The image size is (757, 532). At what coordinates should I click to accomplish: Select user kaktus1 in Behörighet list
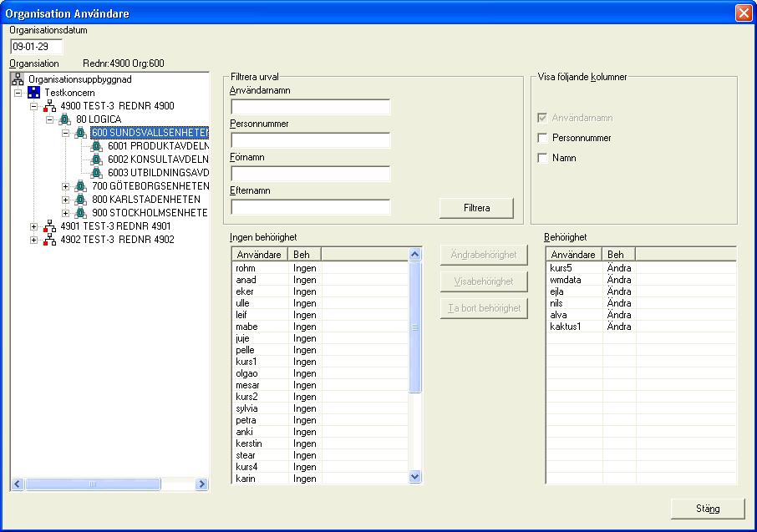click(566, 327)
